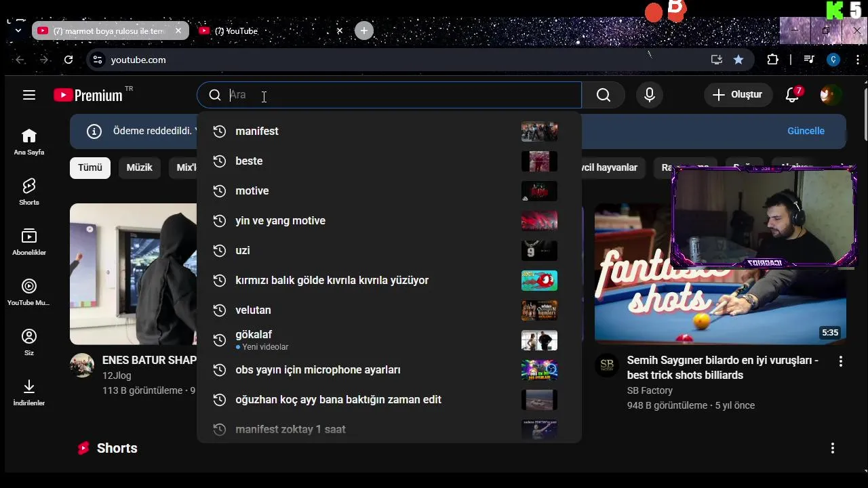The height and width of the screenshot is (488, 868).
Task: Select the manifest search suggestion
Action: tap(389, 131)
